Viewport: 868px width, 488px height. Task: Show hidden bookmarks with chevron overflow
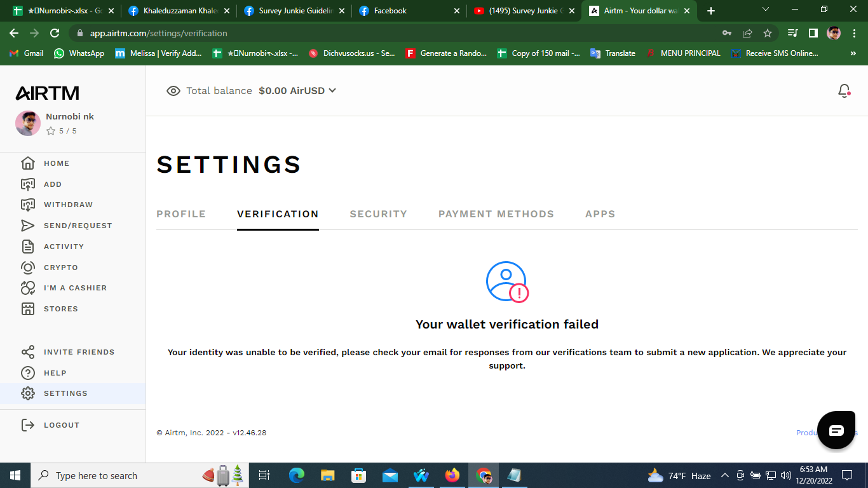pyautogui.click(x=853, y=53)
